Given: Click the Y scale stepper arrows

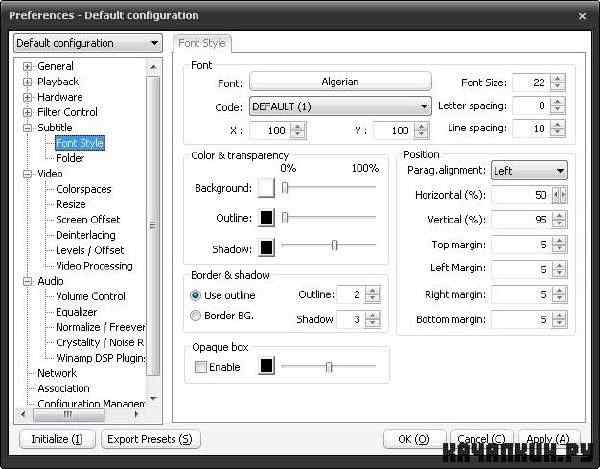Looking at the screenshot, I should pos(421,130).
